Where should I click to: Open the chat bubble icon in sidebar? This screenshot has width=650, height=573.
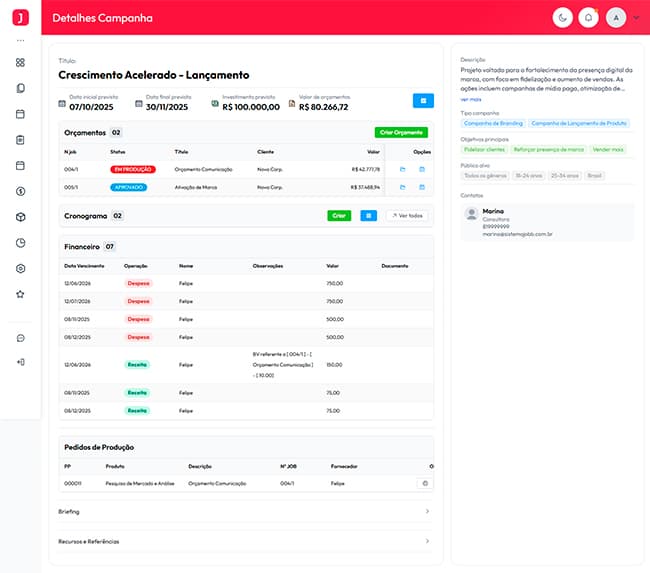point(20,338)
